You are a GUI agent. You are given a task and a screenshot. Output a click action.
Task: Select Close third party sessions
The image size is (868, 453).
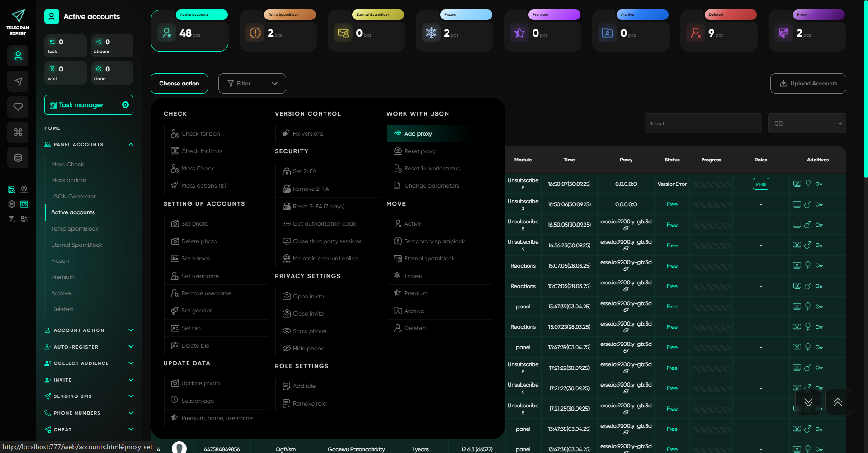point(327,241)
